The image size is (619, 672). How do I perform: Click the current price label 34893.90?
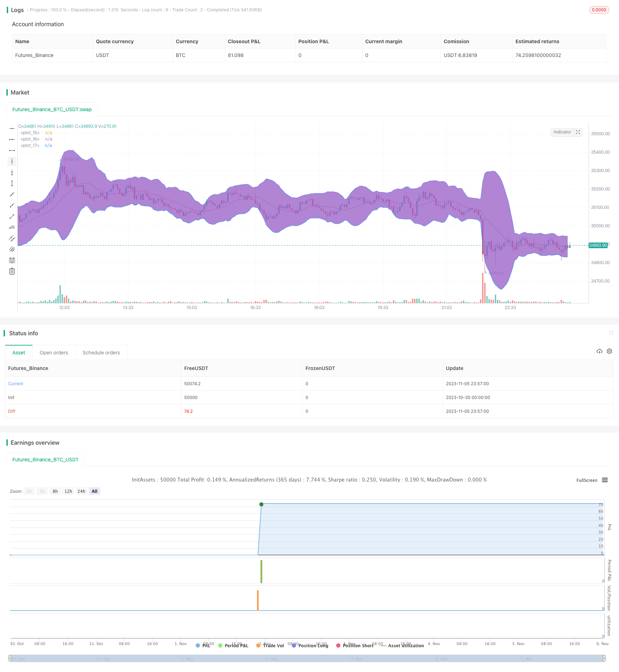598,245
